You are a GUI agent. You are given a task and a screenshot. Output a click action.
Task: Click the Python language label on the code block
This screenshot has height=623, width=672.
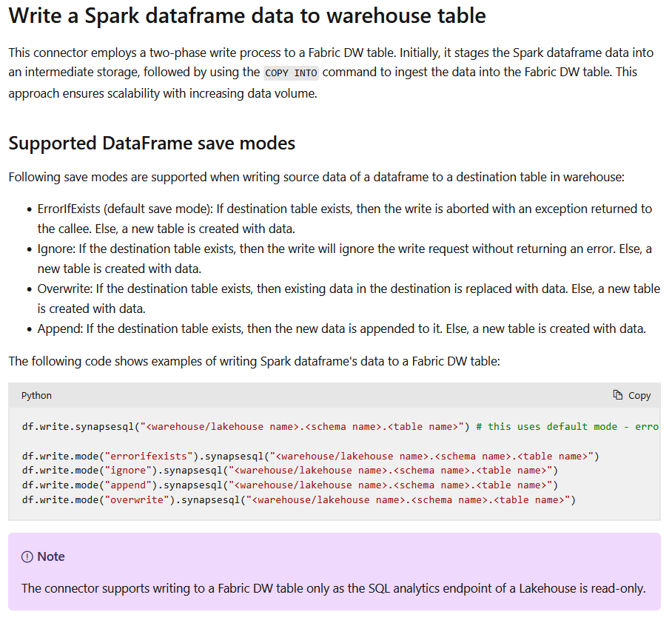[36, 395]
